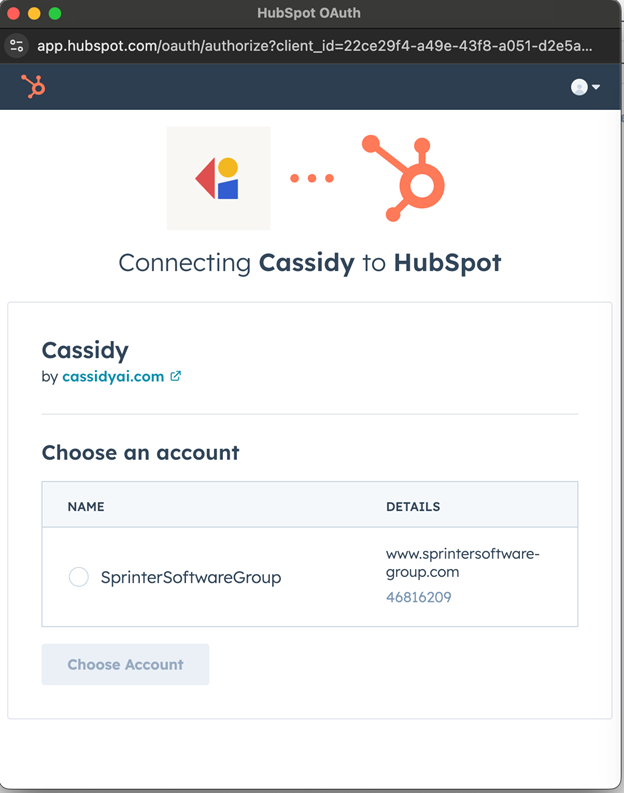Image resolution: width=624 pixels, height=793 pixels.
Task: Minimize the HubSpot OAuth window
Action: 34,13
